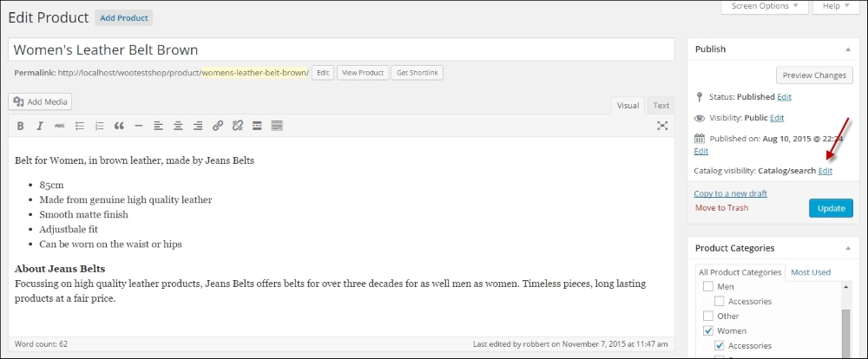Viewport: 868px width, 359px height.
Task: Check Accessories under Men category
Action: [x=719, y=302]
